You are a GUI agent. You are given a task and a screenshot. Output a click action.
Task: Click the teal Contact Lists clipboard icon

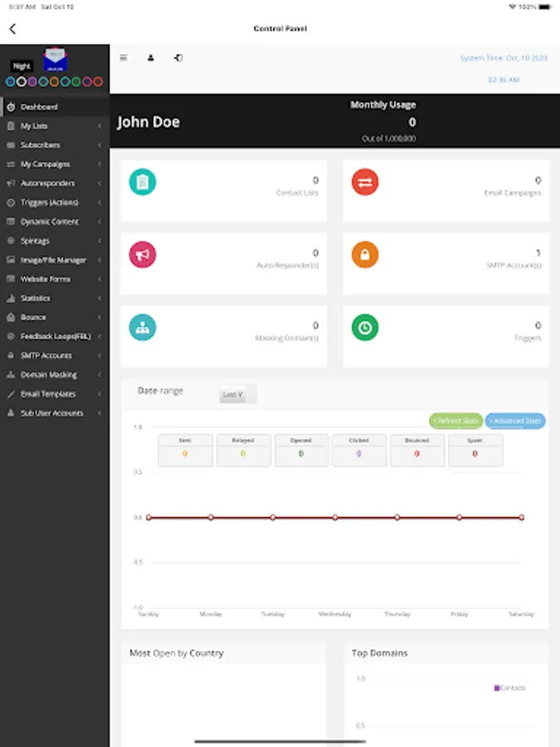pyautogui.click(x=143, y=182)
